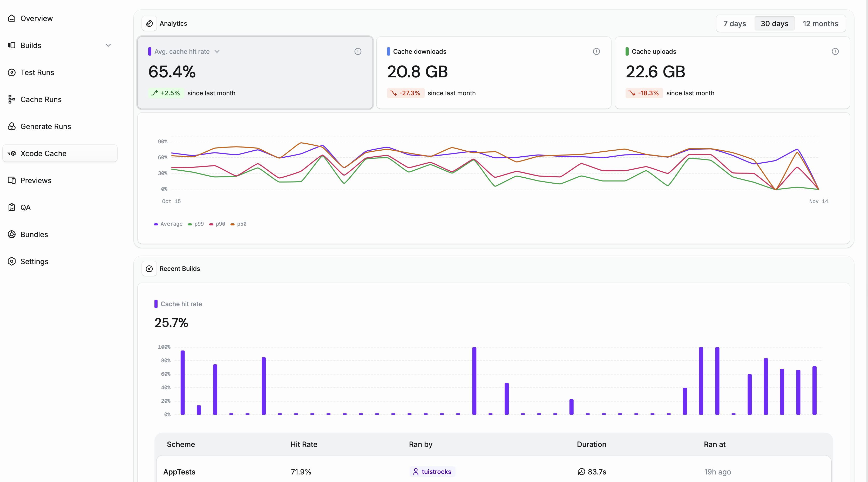
Task: Toggle the p50 series in the legend
Action: [238, 224]
